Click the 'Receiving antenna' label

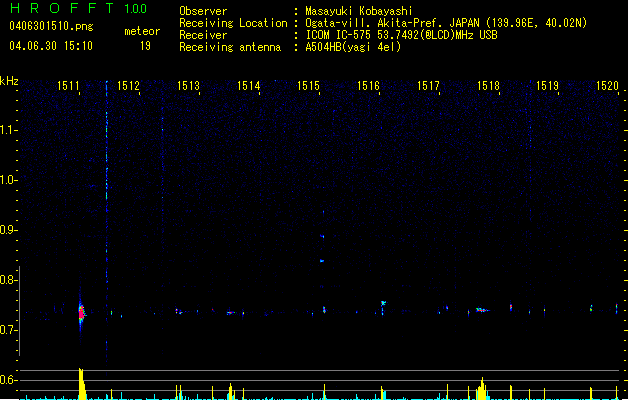click(230, 47)
